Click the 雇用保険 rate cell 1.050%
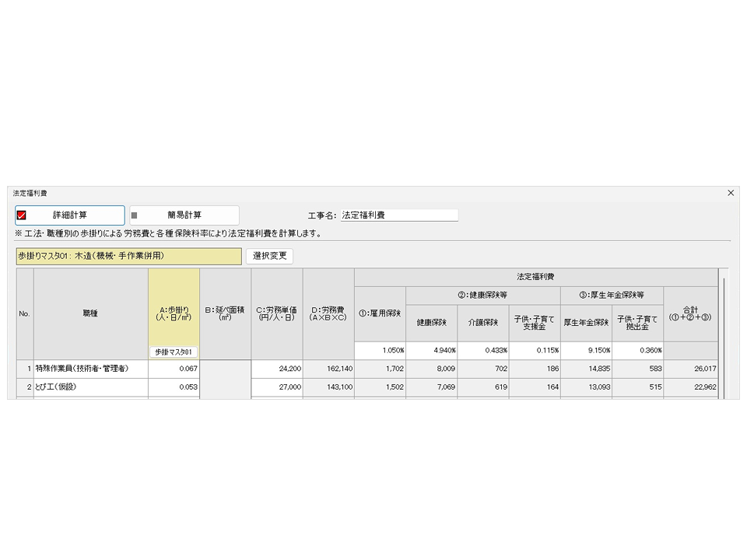The height and width of the screenshot is (560, 747). pyautogui.click(x=381, y=351)
